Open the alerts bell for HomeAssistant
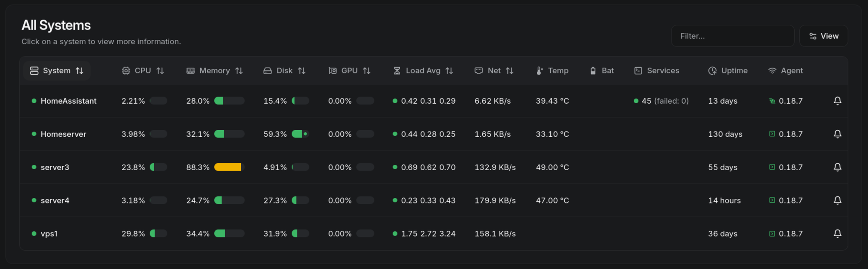The height and width of the screenshot is (269, 868). tap(837, 101)
